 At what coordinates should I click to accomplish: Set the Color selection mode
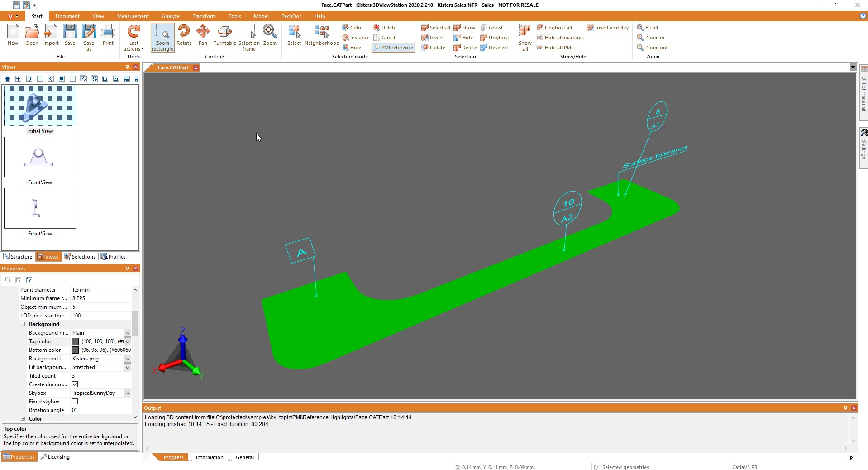click(x=353, y=28)
